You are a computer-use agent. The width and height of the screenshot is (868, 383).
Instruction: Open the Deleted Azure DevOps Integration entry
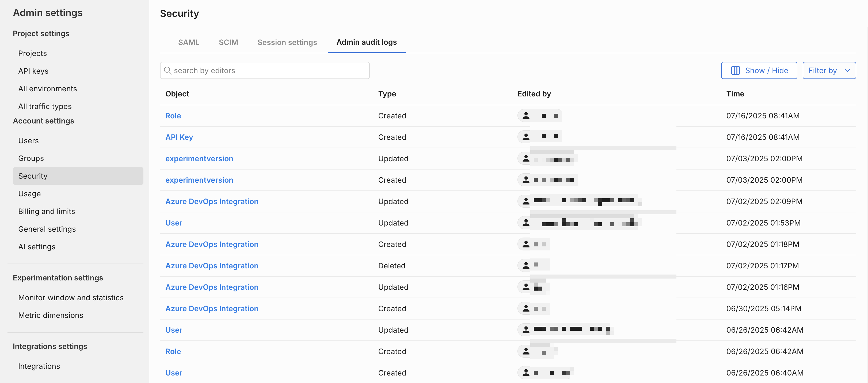[212, 266]
